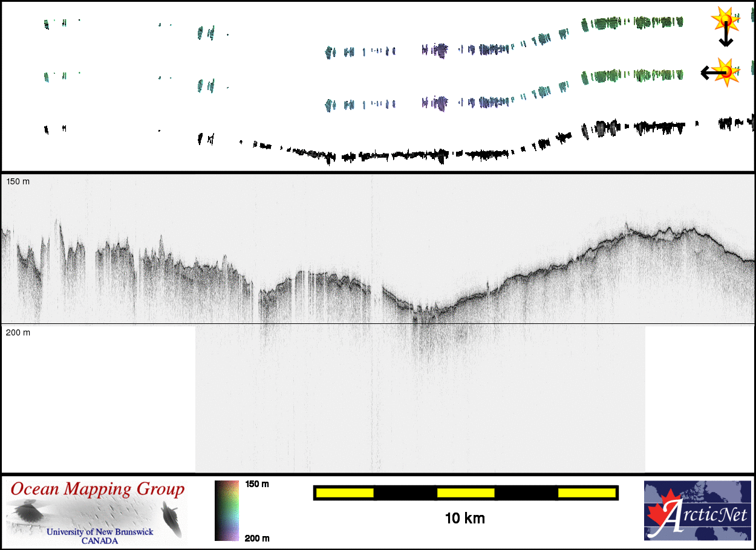
Task: Click the University of New Brunswick text
Action: pos(100,532)
